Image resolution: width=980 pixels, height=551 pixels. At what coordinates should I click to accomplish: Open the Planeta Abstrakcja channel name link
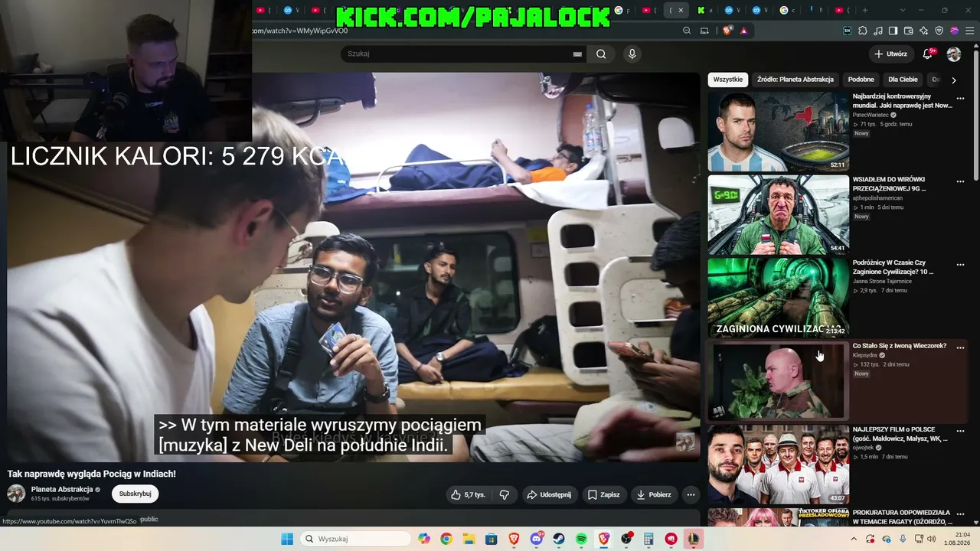[x=62, y=489]
